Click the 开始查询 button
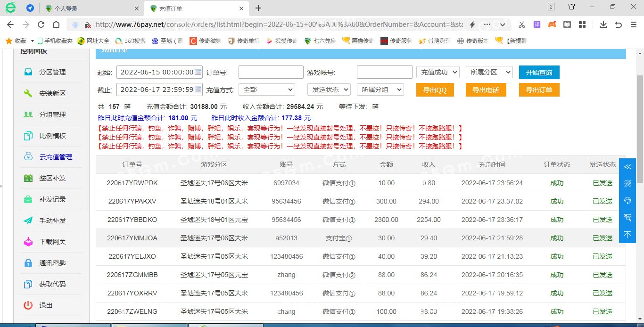Screen dimensions: 644x327 point(539,72)
